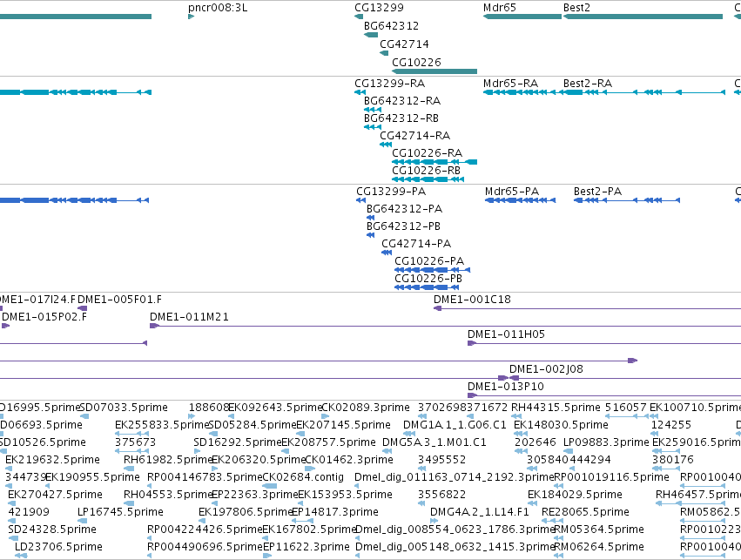Image resolution: width=741 pixels, height=560 pixels.
Task: Click the 421909 feature label
Action: pos(29,512)
